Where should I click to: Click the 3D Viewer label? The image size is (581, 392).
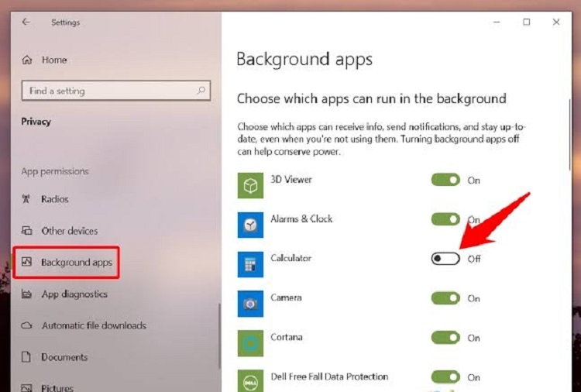291,180
